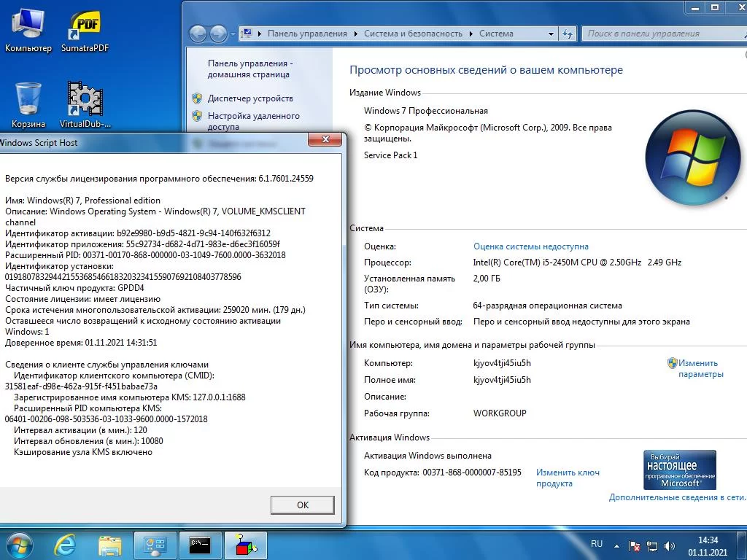This screenshot has width=747, height=560.
Task: Click the Control Panel search field
Action: click(x=657, y=34)
